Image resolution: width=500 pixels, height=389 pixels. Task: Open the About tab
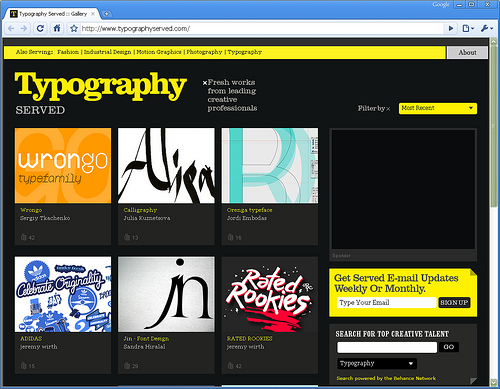click(x=467, y=53)
